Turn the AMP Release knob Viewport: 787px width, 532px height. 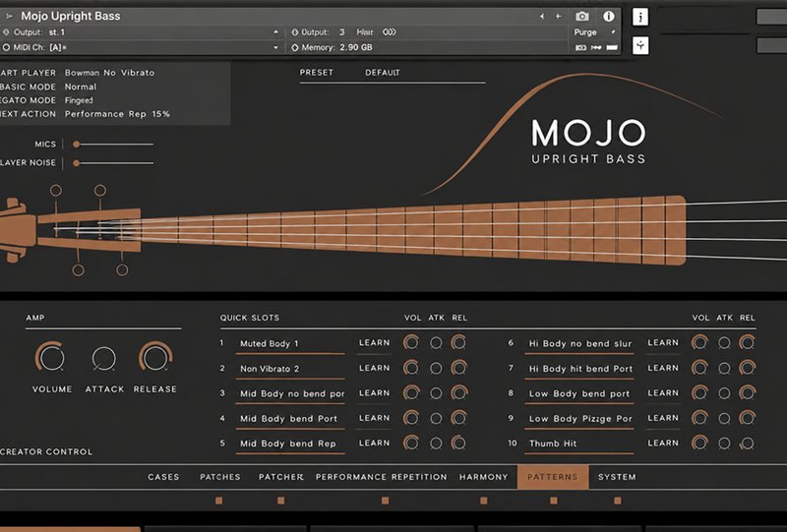(x=155, y=357)
